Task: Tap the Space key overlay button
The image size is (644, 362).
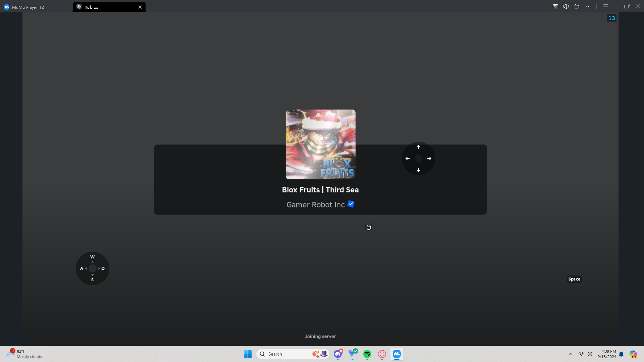Action: click(x=574, y=279)
